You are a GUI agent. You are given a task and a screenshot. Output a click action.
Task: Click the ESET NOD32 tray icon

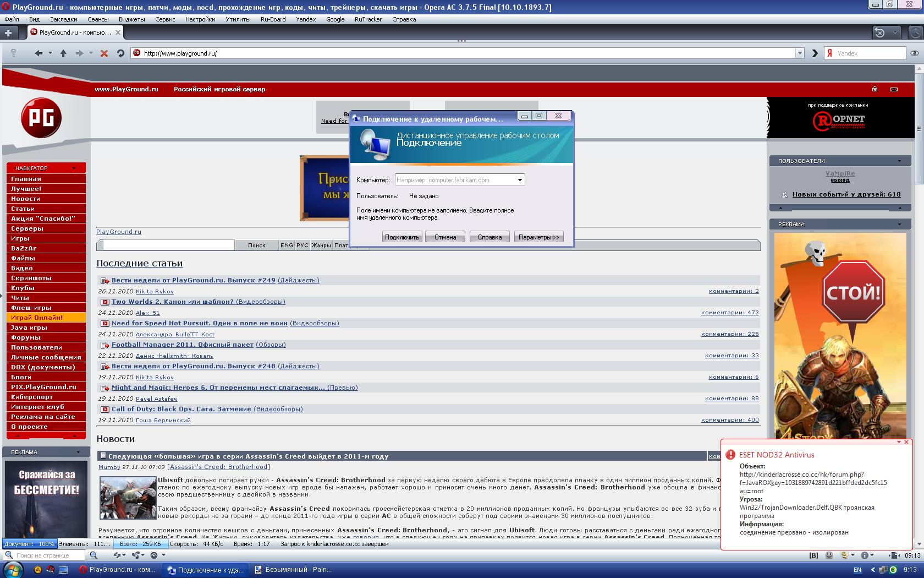(x=893, y=570)
